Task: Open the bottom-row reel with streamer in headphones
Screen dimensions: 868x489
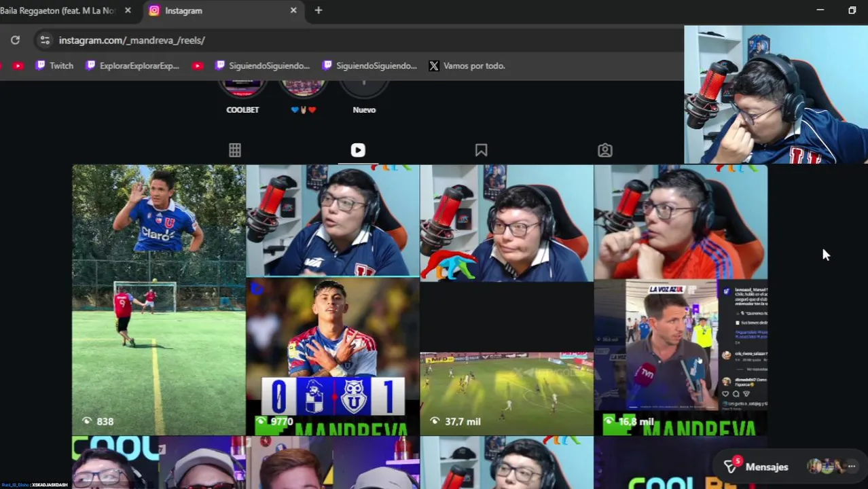Action: [x=507, y=463]
